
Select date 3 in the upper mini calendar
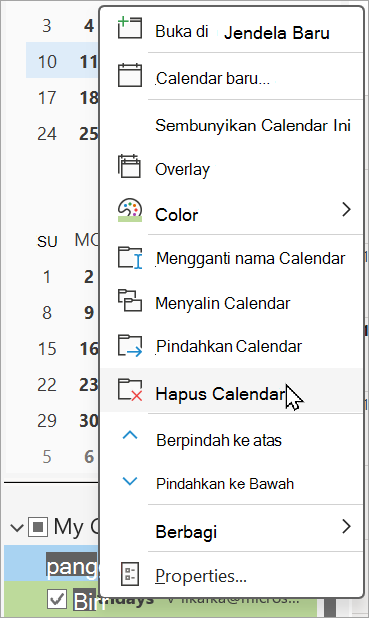47,26
